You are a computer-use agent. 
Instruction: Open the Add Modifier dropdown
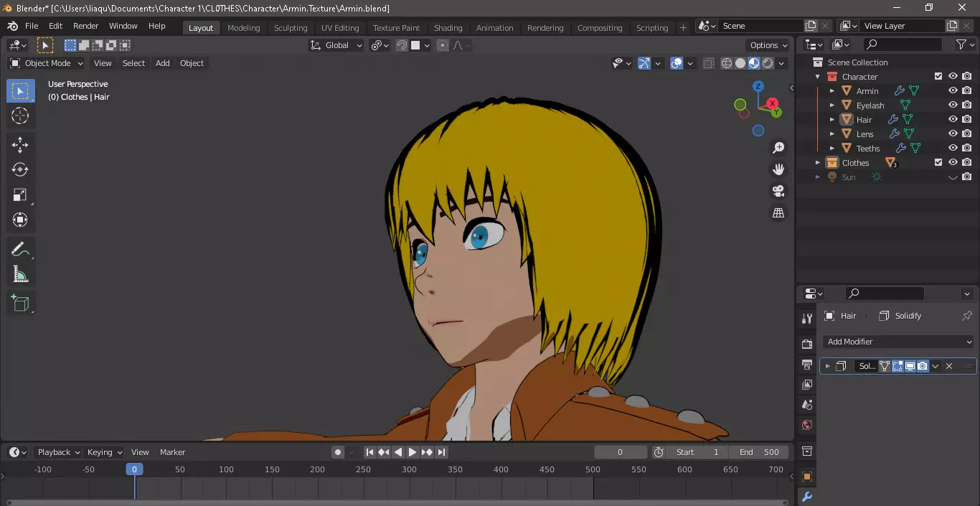[x=898, y=342]
